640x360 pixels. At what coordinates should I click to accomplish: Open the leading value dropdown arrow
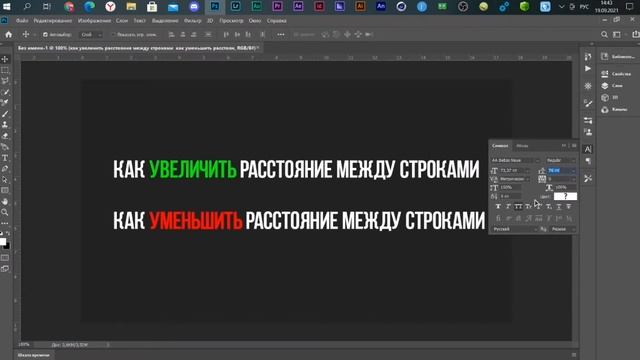(573, 171)
